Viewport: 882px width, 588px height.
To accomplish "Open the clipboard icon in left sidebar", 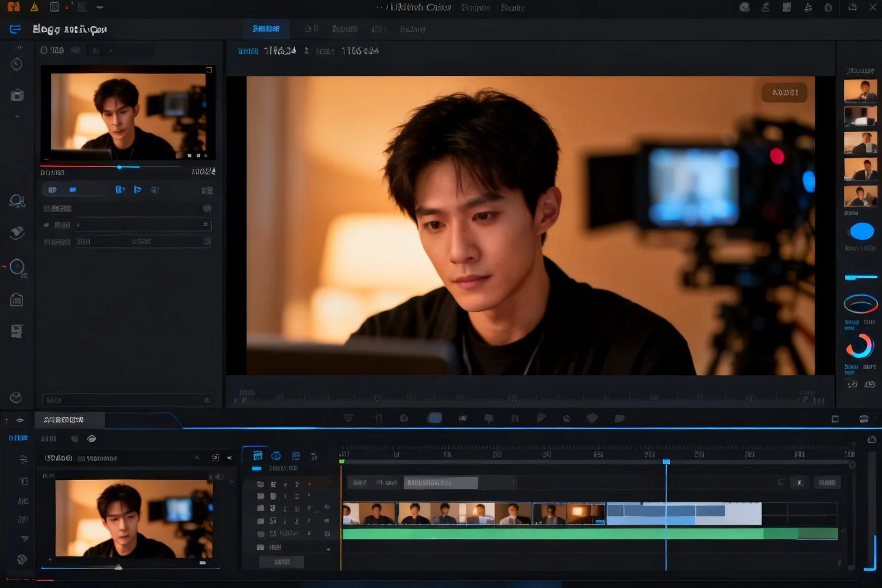I will click(17, 299).
